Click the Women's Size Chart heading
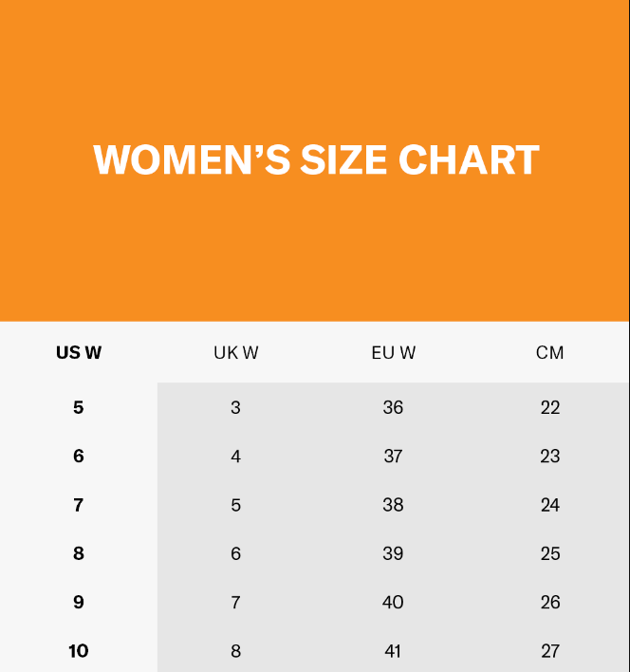 316,159
